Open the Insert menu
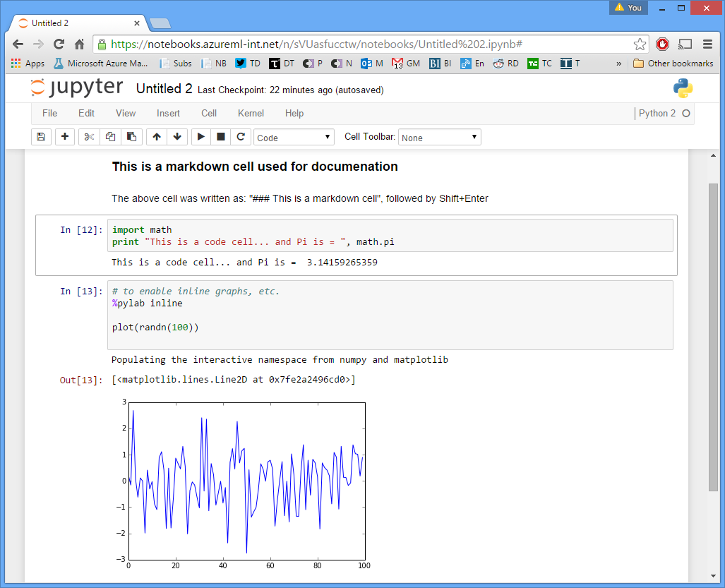Viewport: 725px width, 588px height. click(168, 113)
